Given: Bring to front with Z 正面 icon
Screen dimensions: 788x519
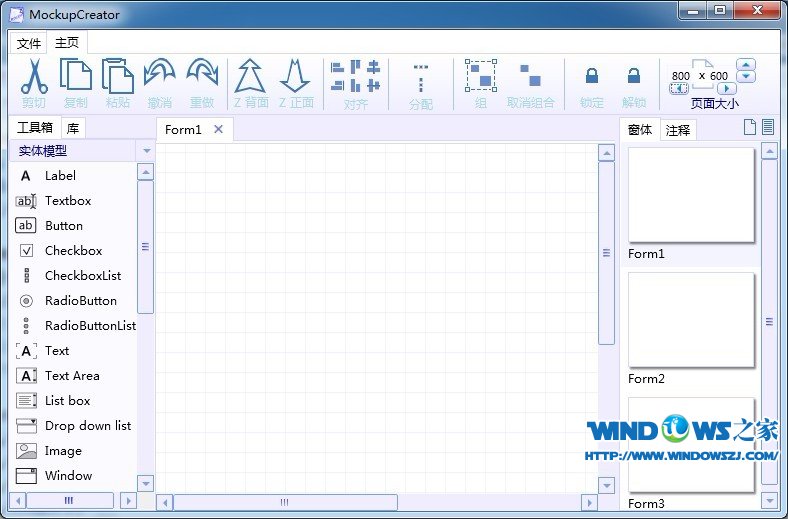Looking at the screenshot, I should 296,76.
